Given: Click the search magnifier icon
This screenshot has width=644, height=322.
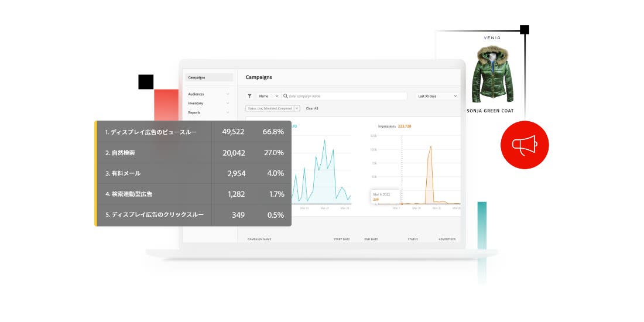Looking at the screenshot, I should (286, 96).
